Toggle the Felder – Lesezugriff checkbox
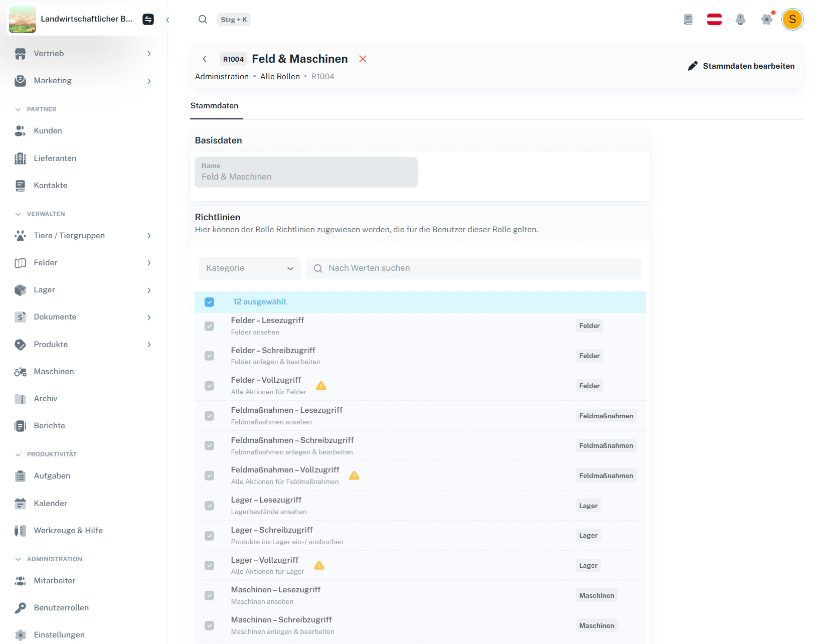Screen dimensions: 826x644 [209, 326]
